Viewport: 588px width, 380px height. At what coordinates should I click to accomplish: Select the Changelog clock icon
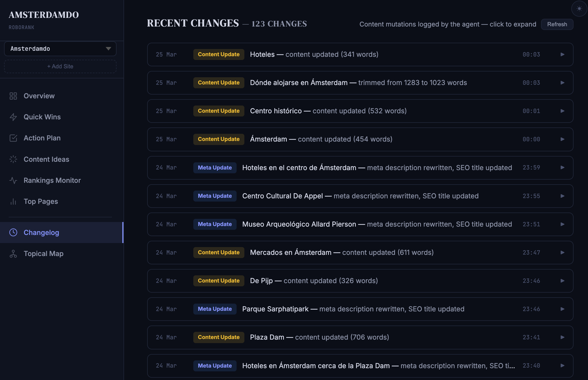click(x=14, y=233)
